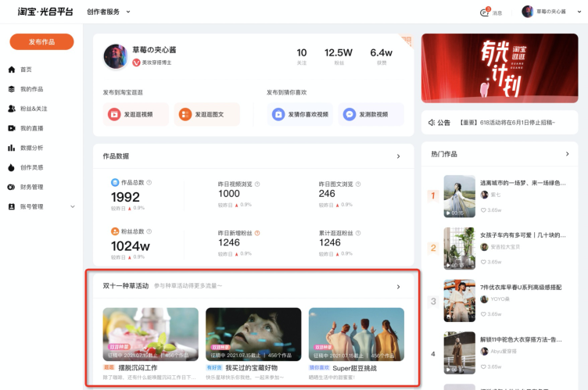Screen dimensions: 588x390
Task: Click the 粉丝总数 help icon
Action: pos(149,231)
